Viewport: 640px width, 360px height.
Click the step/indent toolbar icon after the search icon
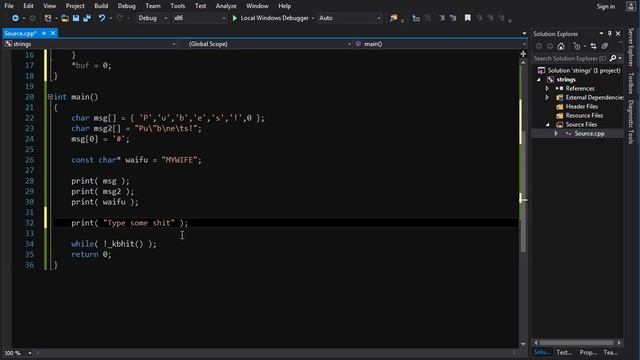(x=416, y=18)
